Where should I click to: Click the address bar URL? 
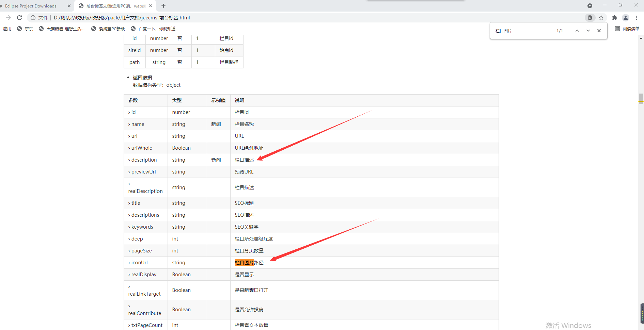(122, 18)
